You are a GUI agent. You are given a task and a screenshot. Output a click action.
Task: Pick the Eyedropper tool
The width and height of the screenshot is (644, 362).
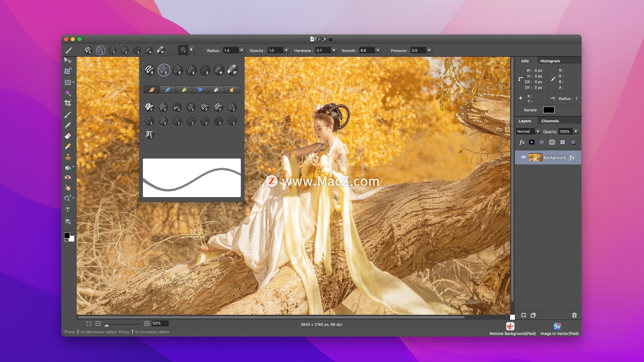[68, 146]
